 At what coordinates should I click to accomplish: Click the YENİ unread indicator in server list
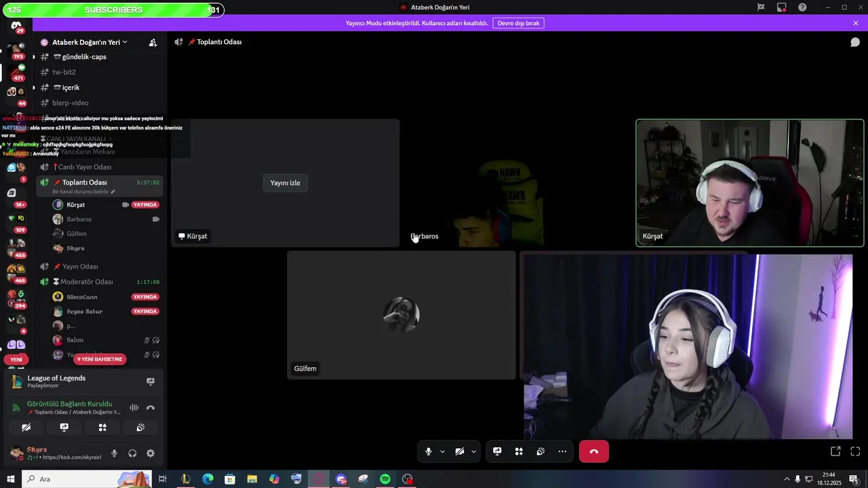click(x=16, y=360)
